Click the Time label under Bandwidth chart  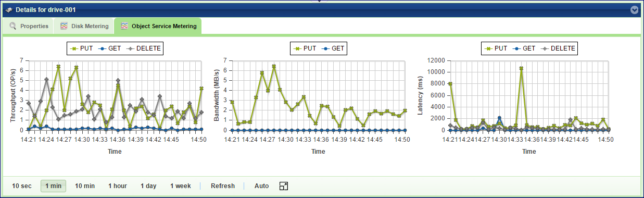[x=318, y=152]
